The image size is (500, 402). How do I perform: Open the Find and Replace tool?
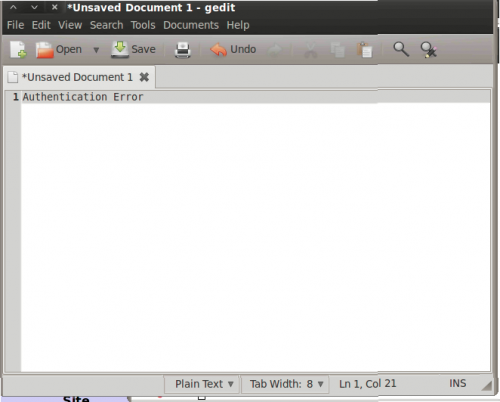[x=428, y=50]
